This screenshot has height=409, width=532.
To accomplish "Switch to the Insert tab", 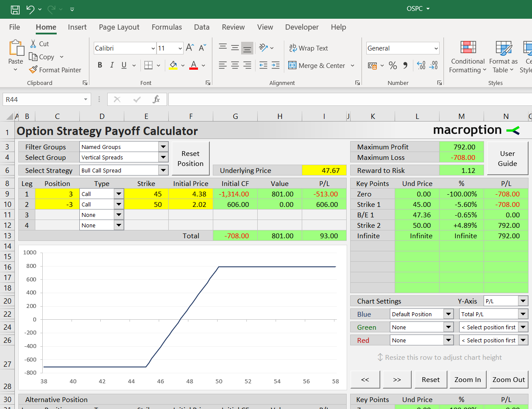I will coord(77,27).
